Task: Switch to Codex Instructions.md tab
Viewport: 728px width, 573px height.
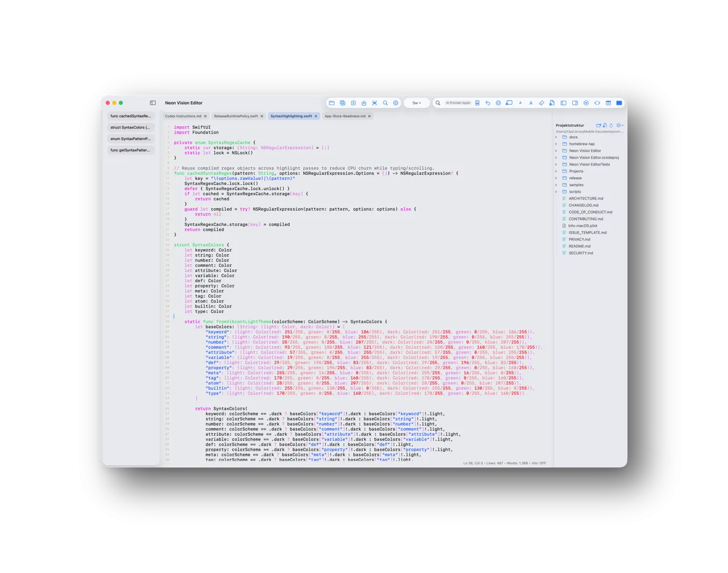Action: point(183,116)
